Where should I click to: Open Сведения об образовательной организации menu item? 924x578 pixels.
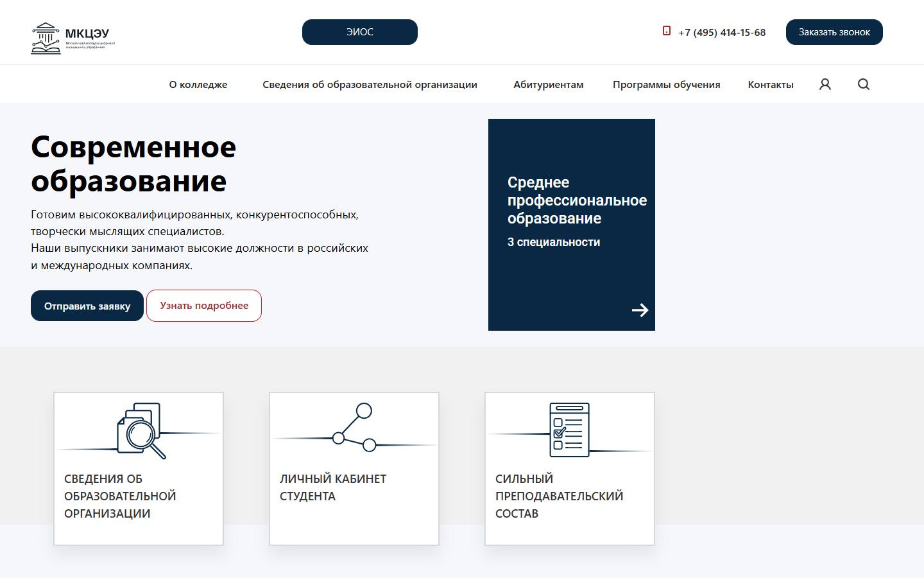point(370,85)
